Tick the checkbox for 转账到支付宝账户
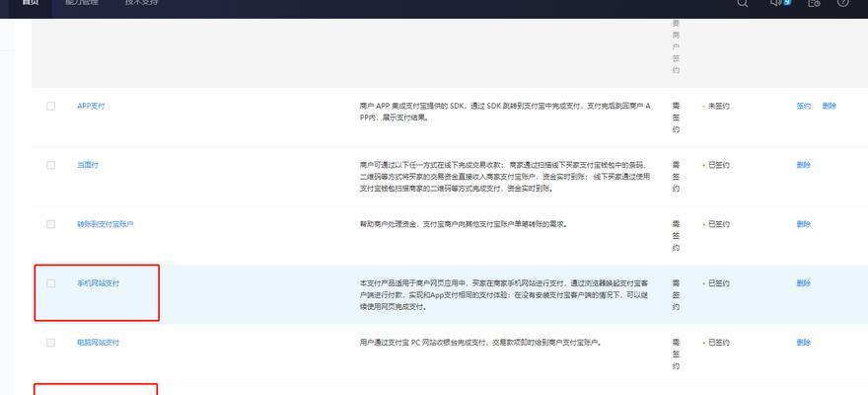The width and height of the screenshot is (868, 395). (51, 224)
